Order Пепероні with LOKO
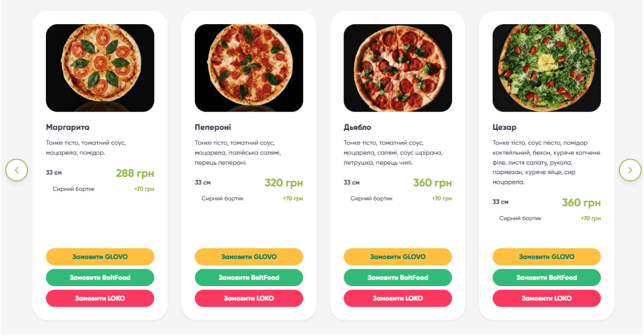The image size is (644, 336). click(248, 298)
